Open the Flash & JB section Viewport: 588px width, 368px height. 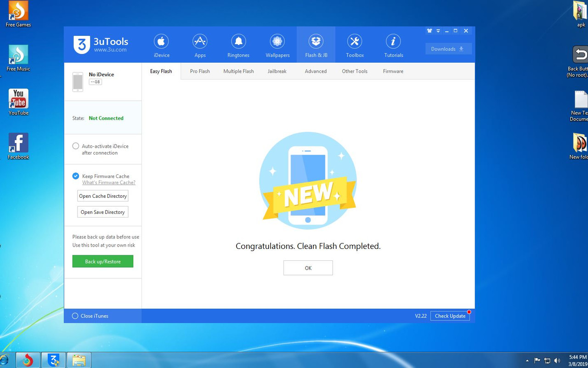point(316,45)
